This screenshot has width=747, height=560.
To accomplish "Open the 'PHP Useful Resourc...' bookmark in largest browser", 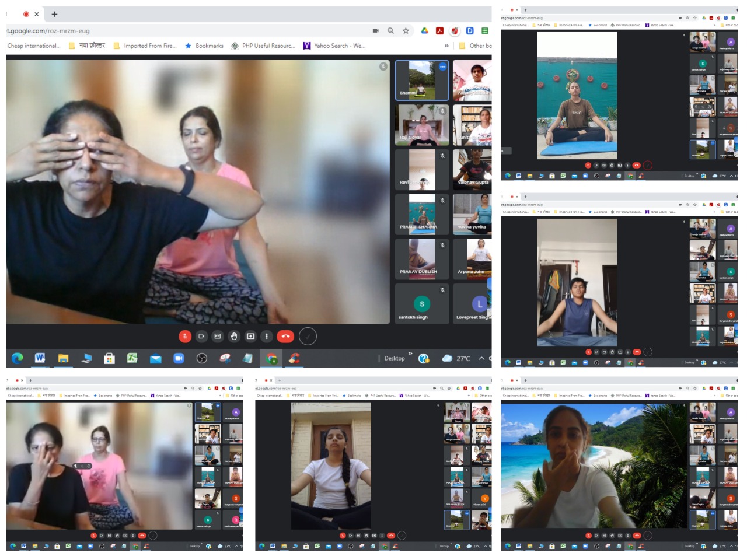I will tap(263, 45).
